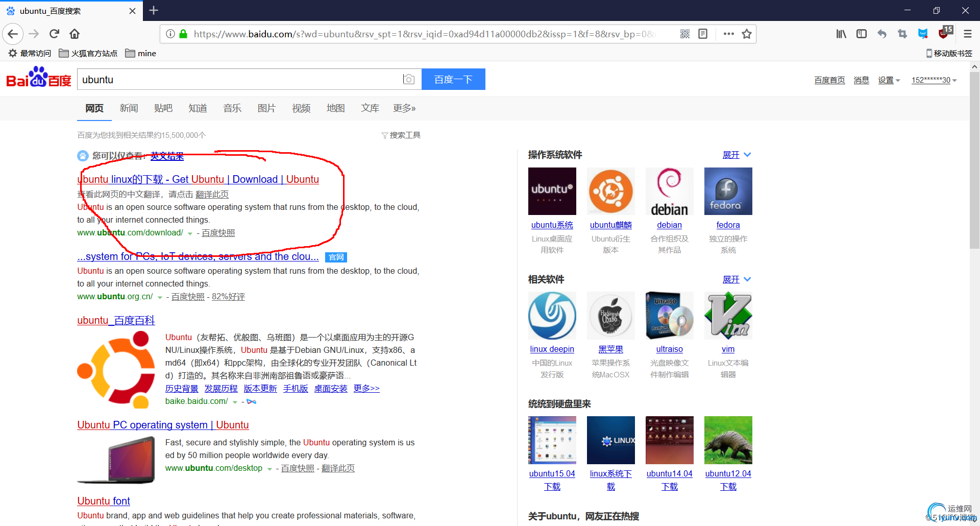Open 搜索工具 filter options

click(401, 135)
